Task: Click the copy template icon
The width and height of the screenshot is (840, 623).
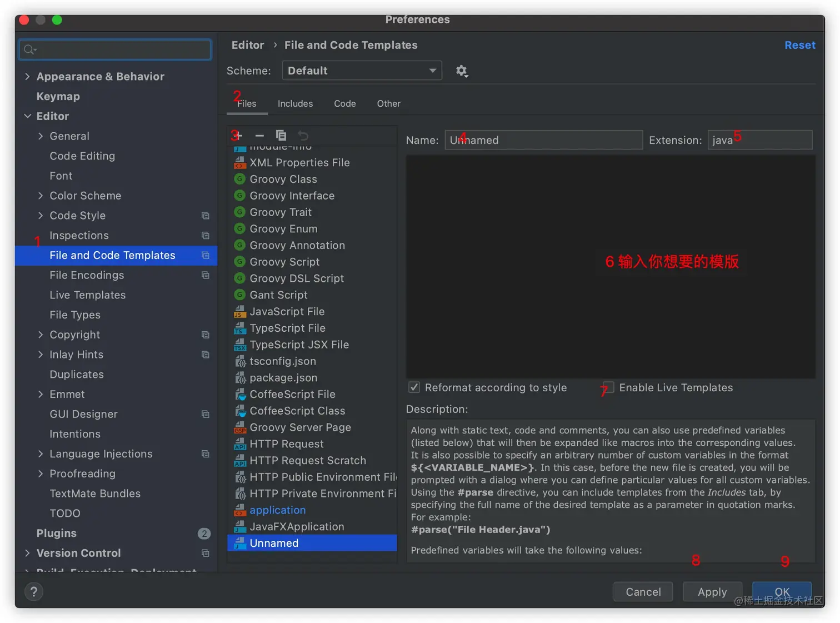Action: pos(281,135)
